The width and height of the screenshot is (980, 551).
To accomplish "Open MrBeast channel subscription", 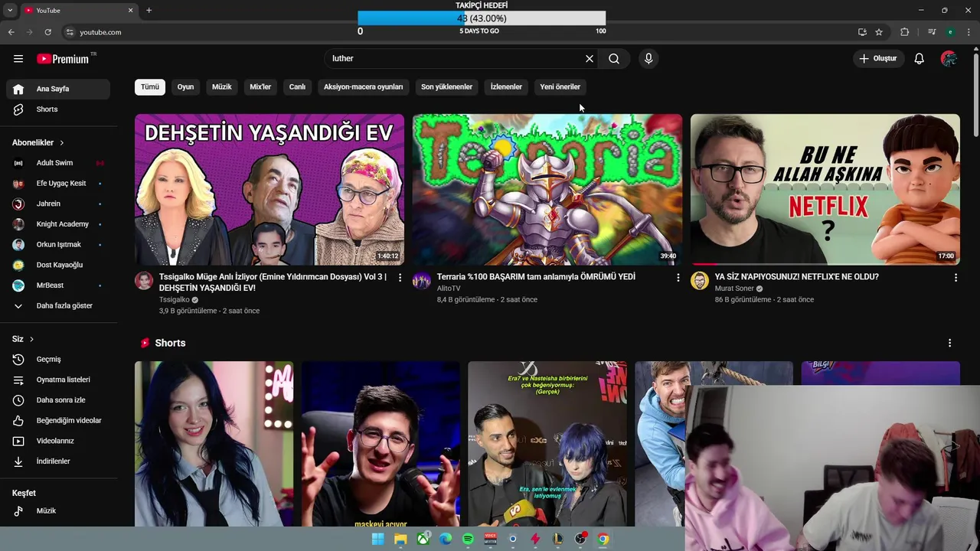I will coord(58,285).
